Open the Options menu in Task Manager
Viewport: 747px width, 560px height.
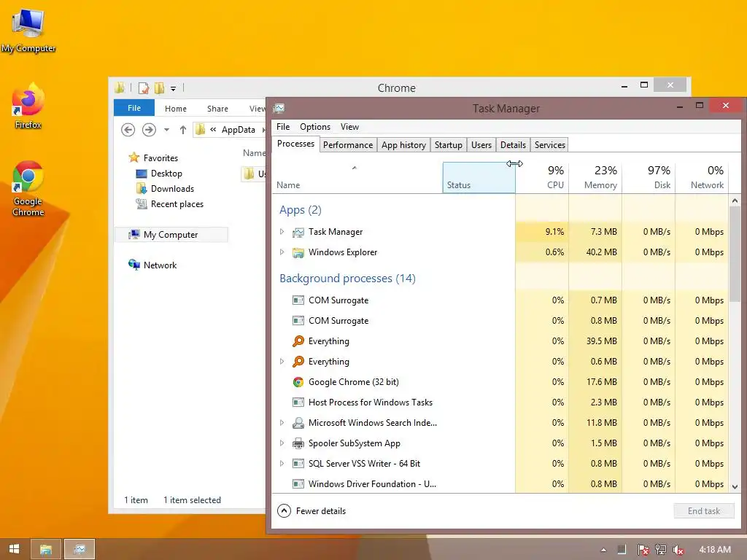[x=315, y=127]
